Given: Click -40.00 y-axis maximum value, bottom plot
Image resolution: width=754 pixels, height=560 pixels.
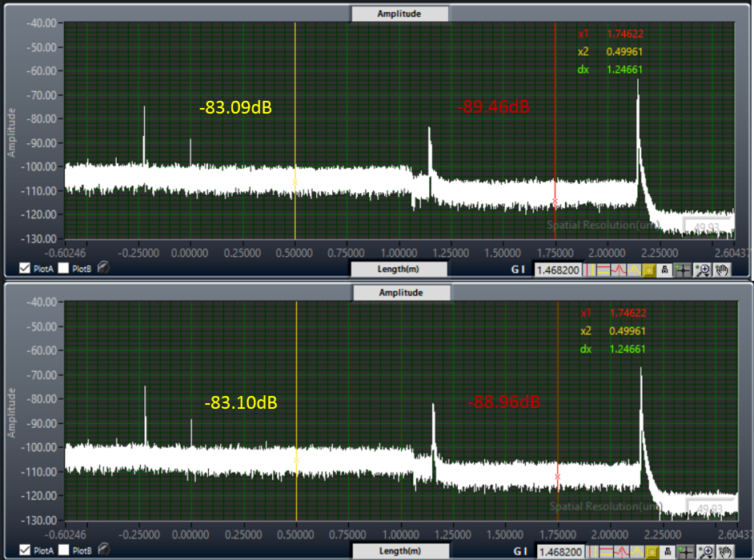Looking at the screenshot, I should click(42, 302).
